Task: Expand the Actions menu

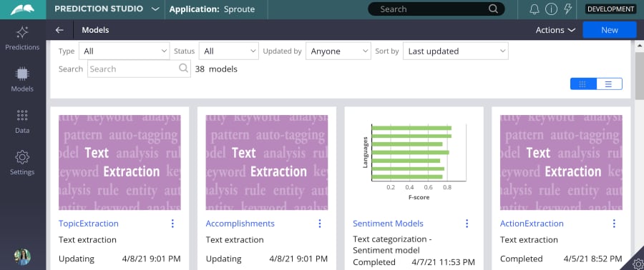Action: 555,30
